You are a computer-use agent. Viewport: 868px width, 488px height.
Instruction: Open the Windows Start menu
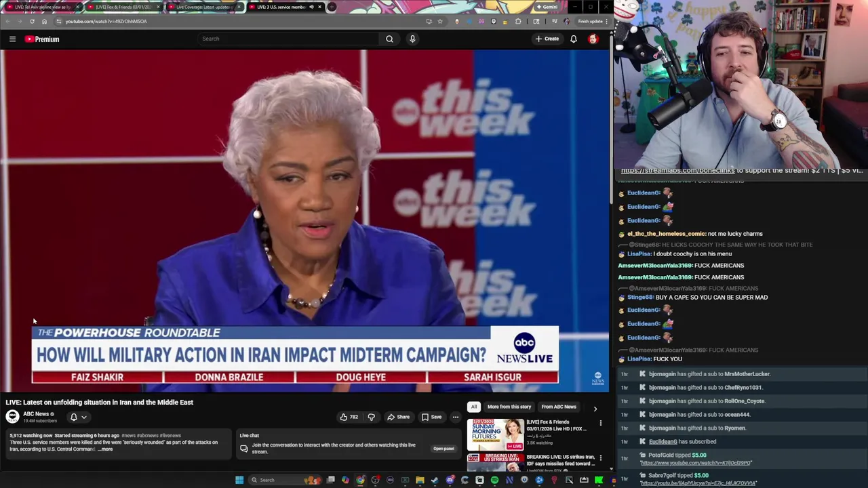pyautogui.click(x=239, y=480)
